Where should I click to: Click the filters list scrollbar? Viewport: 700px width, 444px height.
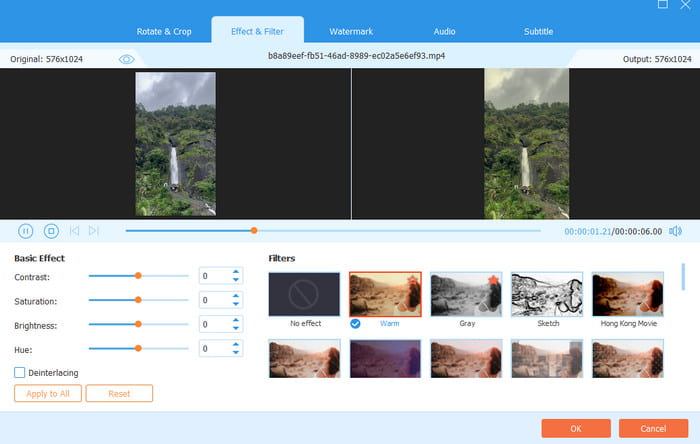[x=683, y=277]
